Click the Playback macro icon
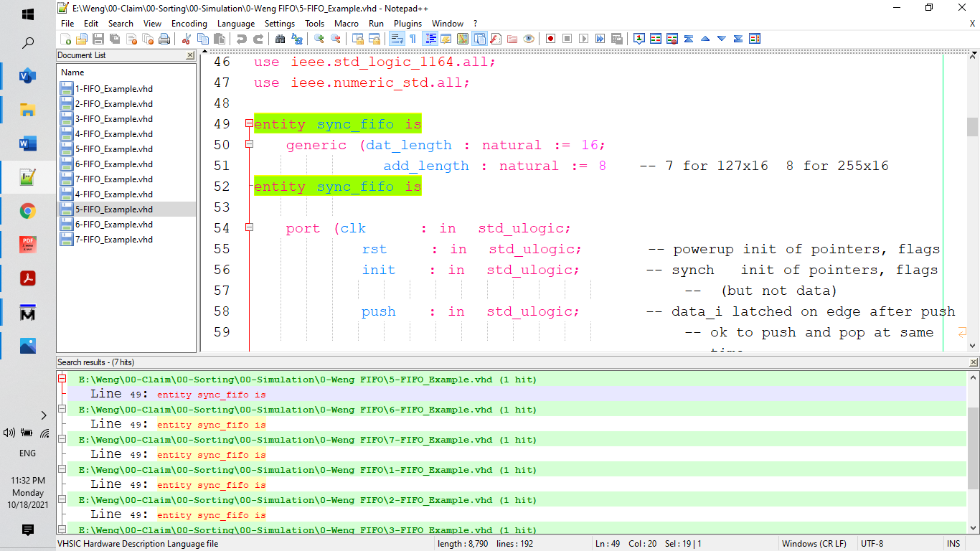Viewport: 980px width, 551px height. click(583, 39)
